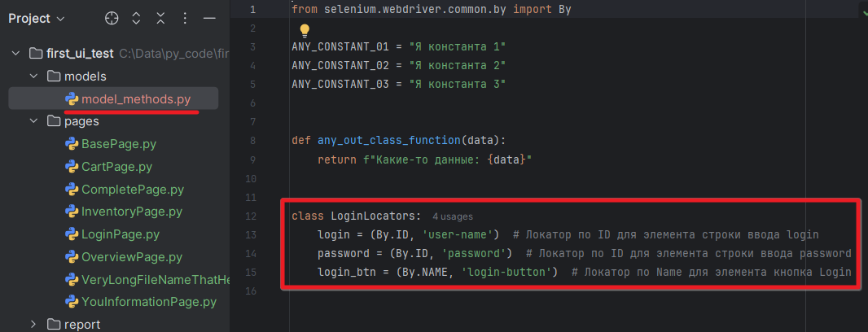Click the yellow lightbulb intention icon
868x332 pixels.
click(305, 31)
